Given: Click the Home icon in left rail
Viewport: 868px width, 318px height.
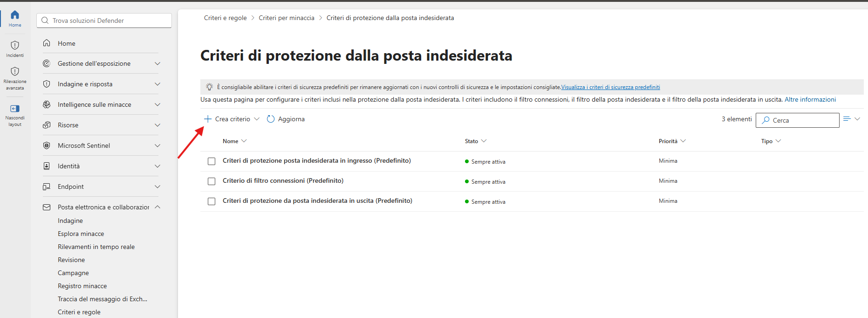Looking at the screenshot, I should pos(15,15).
